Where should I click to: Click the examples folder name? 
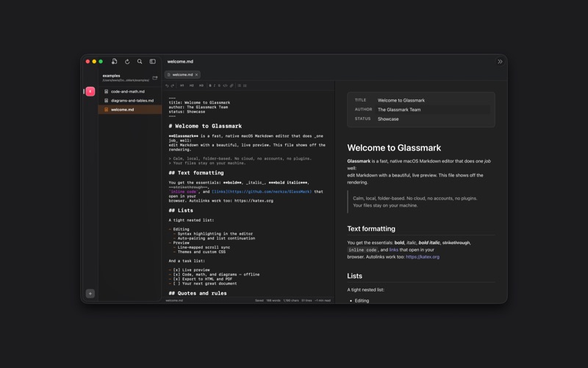(112, 76)
